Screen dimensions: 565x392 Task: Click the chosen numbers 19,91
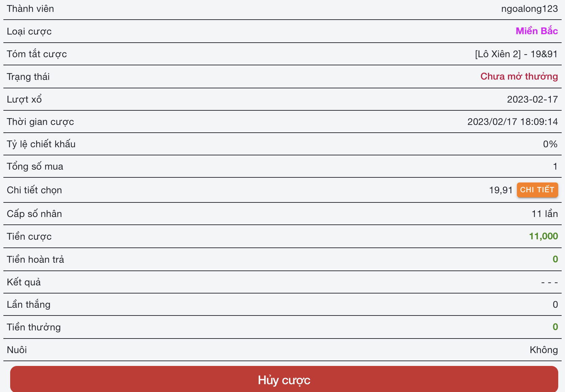[501, 190]
